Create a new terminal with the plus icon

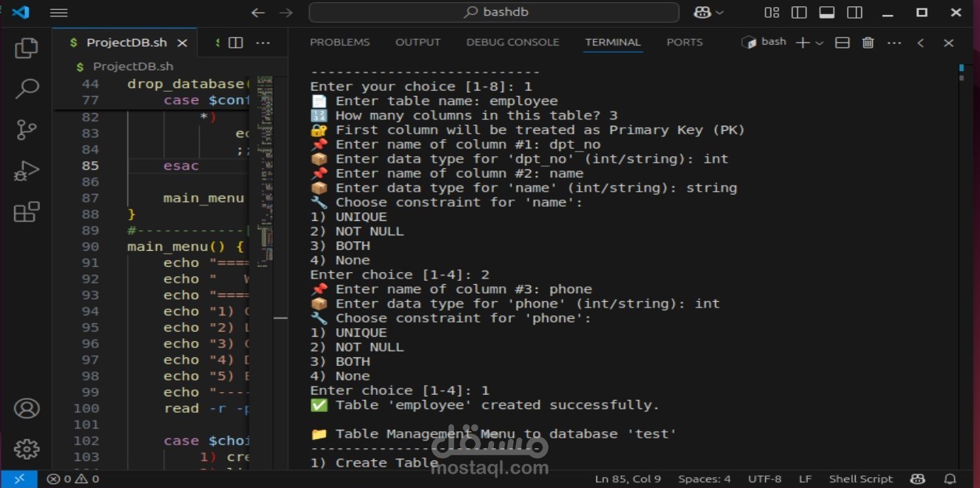pyautogui.click(x=802, y=43)
